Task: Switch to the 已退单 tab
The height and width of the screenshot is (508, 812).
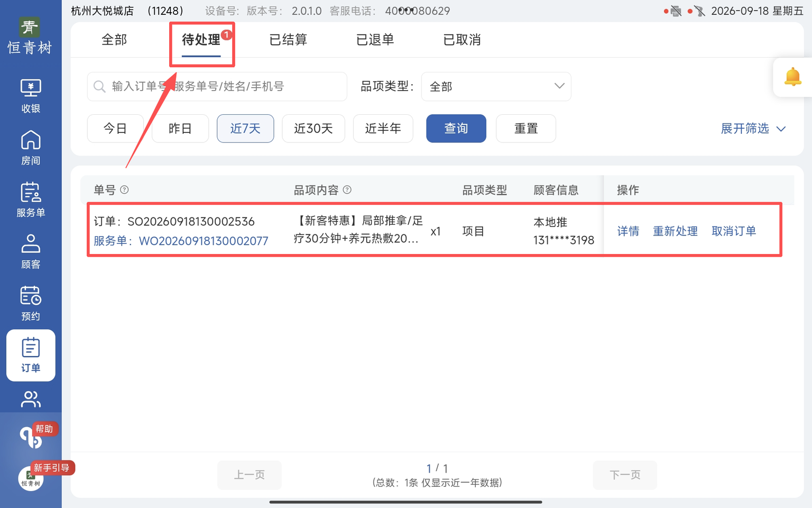Action: click(375, 40)
